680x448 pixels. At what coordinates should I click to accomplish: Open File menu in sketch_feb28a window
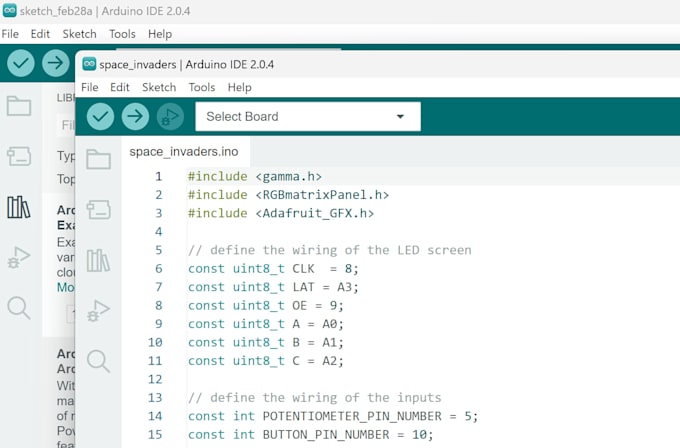(x=10, y=34)
